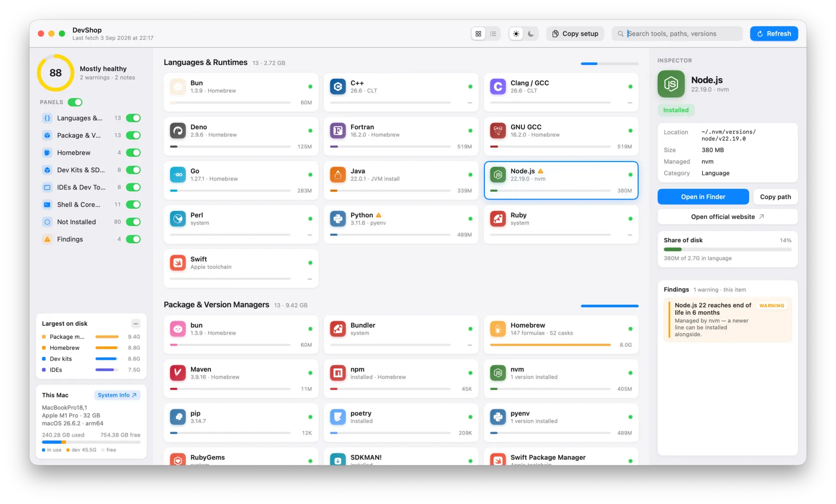836x504 pixels.
Task: Click the health score 88 ring
Action: pos(55,73)
